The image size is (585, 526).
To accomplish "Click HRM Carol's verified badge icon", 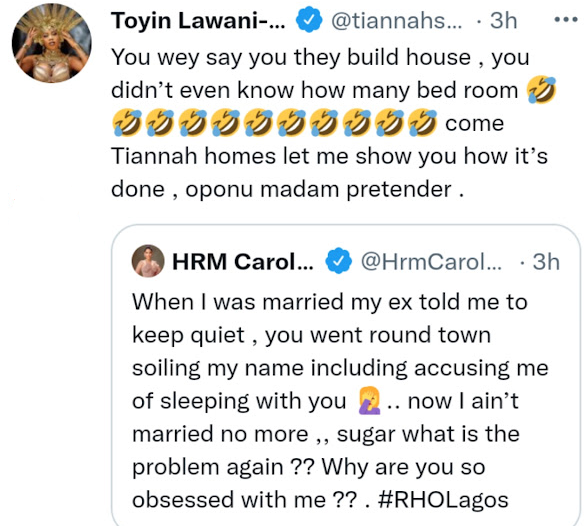I will (338, 261).
